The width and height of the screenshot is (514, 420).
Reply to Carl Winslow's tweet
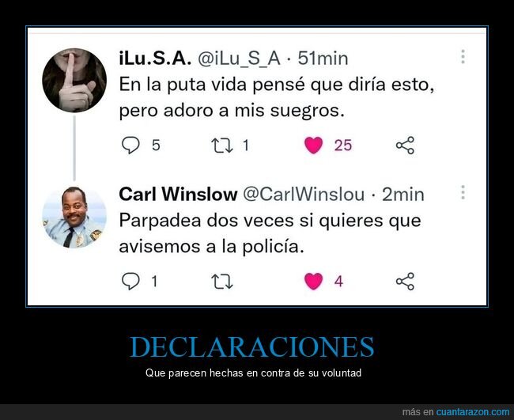tap(130, 282)
